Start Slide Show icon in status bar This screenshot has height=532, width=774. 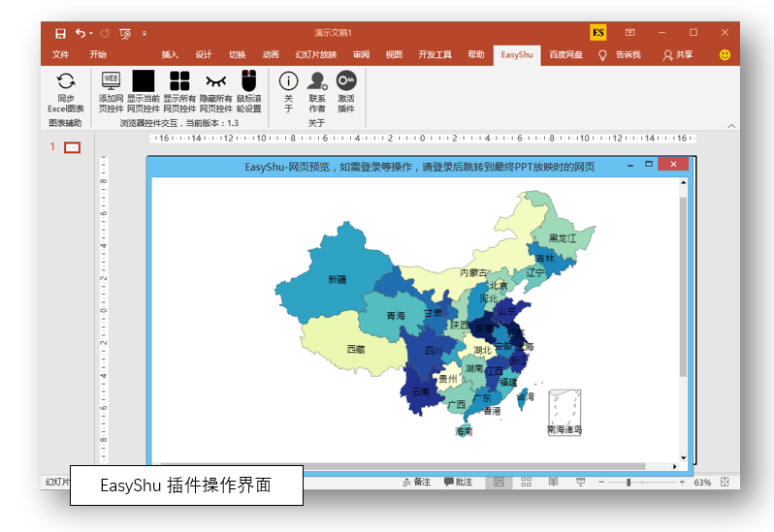pos(580,483)
